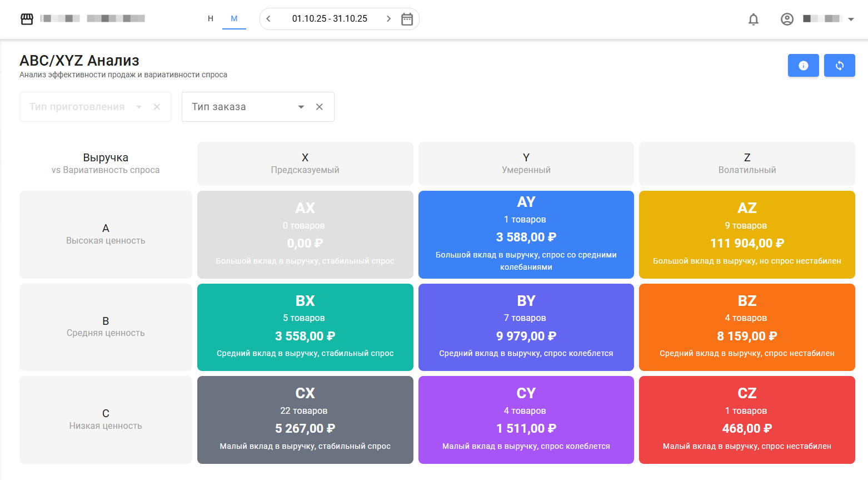Click the user account avatar icon
The image size is (868, 480).
click(x=787, y=19)
